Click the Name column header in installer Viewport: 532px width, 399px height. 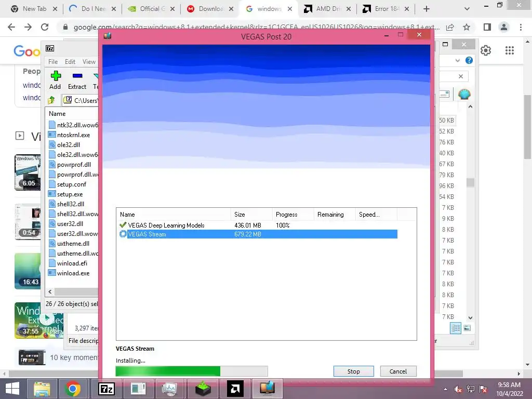[x=174, y=215]
